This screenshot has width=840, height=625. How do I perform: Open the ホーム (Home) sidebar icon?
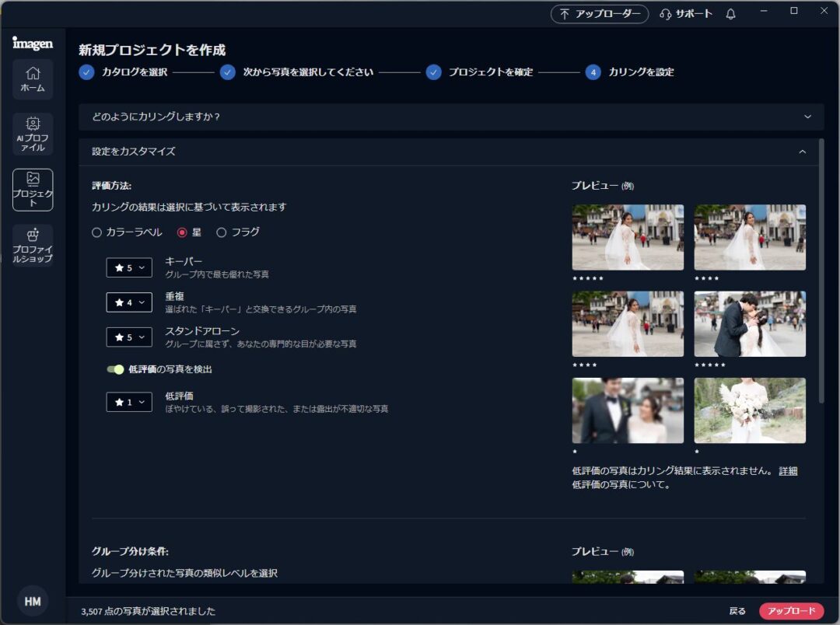(x=33, y=79)
